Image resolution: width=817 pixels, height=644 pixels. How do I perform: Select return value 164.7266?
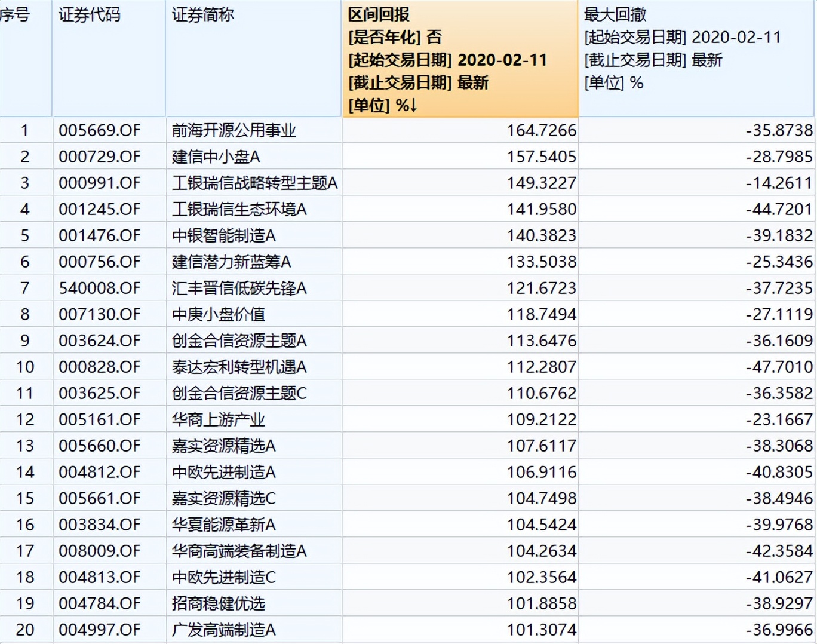coord(542,130)
